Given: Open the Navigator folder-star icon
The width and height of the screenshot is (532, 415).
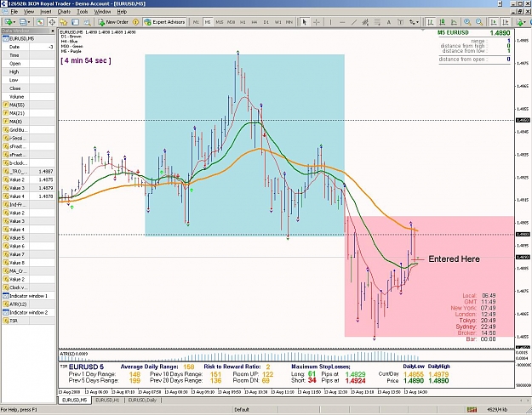Looking at the screenshot, I should coord(64,22).
